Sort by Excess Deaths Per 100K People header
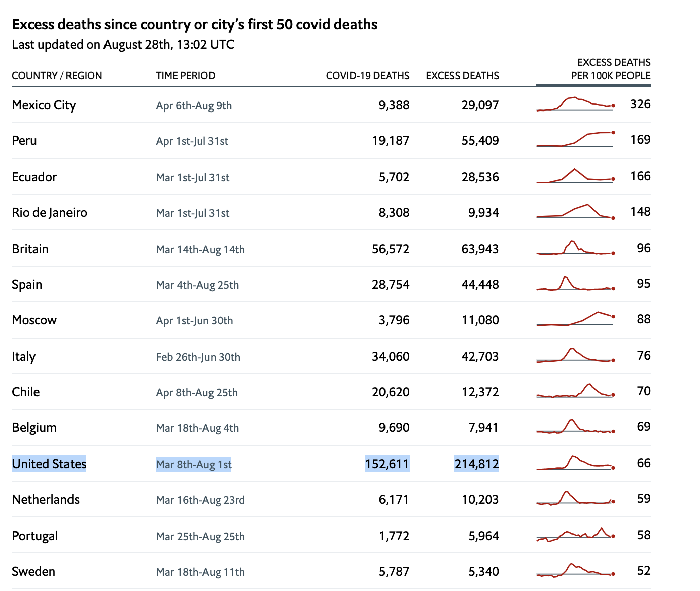The image size is (700, 591). click(x=610, y=69)
